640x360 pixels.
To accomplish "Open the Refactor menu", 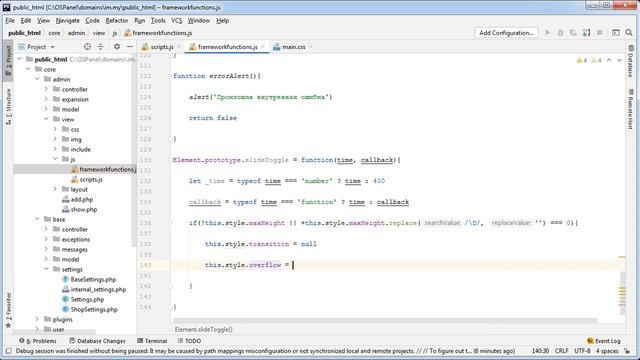I will (x=117, y=20).
